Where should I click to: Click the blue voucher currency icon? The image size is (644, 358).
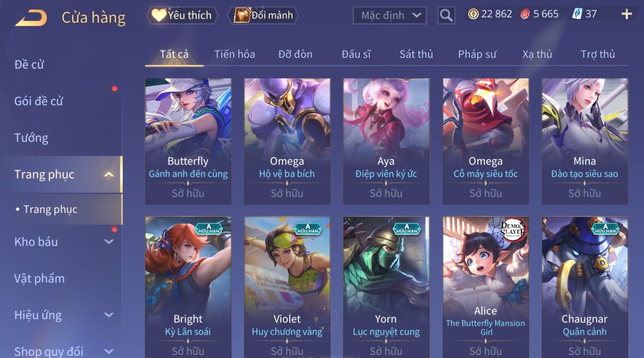tap(577, 14)
